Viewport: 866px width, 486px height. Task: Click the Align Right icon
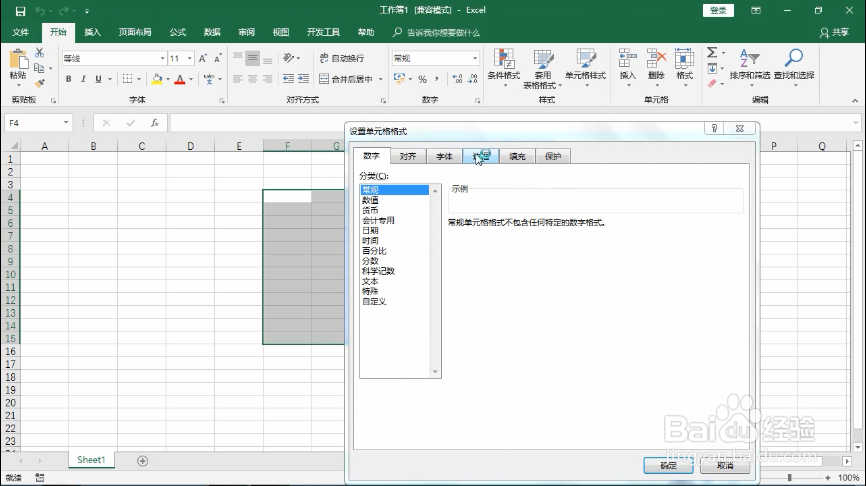(267, 79)
